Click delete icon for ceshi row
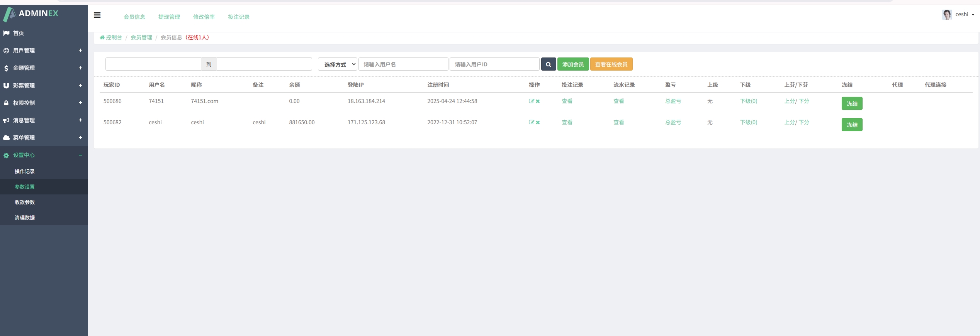980x336 pixels. (x=538, y=123)
